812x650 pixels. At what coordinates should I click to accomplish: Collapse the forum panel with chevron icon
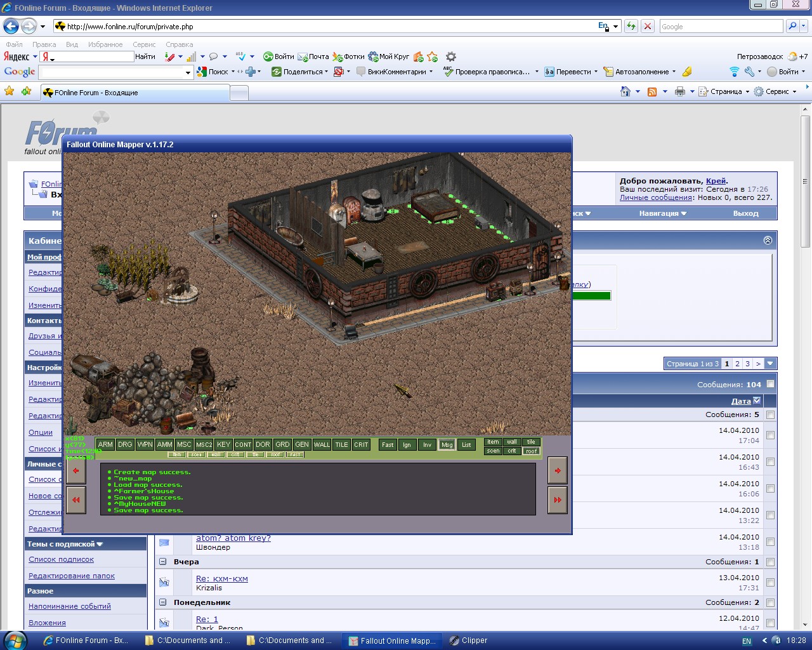[768, 240]
